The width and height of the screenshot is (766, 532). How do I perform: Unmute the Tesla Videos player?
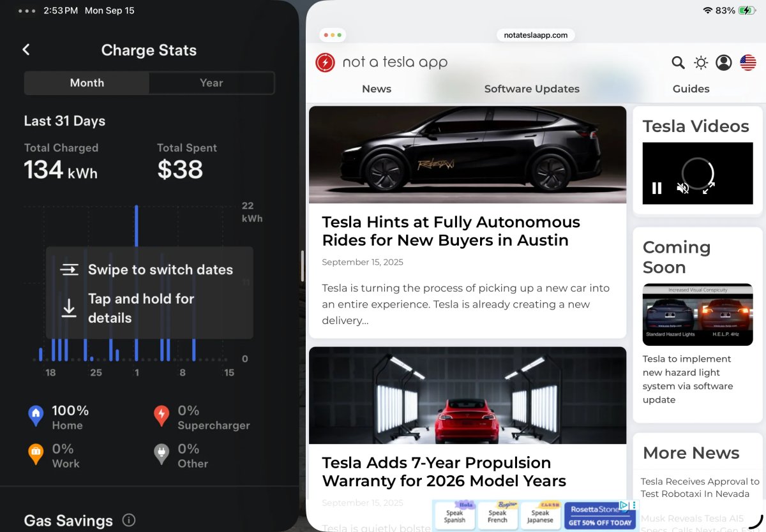(682, 188)
